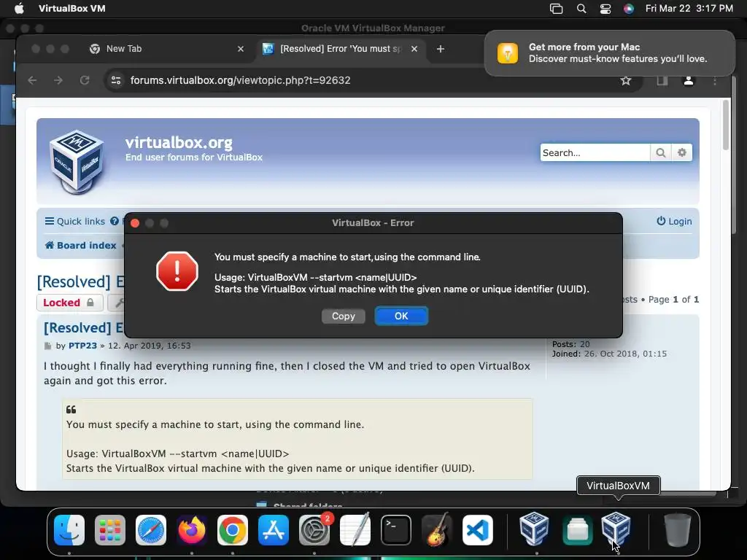Open the App Store from the dock
The image size is (747, 560).
tap(274, 530)
